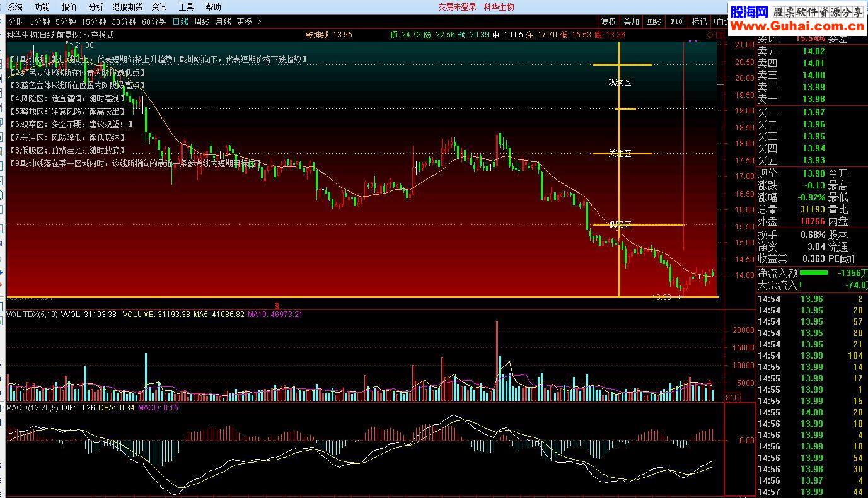Click 外盘 value 10756
Image resolution: width=868 pixels, height=498 pixels.
click(x=813, y=221)
